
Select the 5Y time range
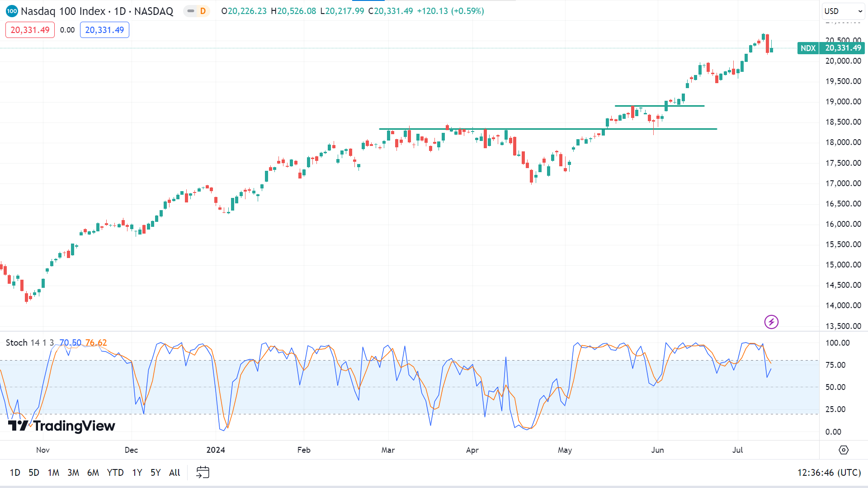156,473
